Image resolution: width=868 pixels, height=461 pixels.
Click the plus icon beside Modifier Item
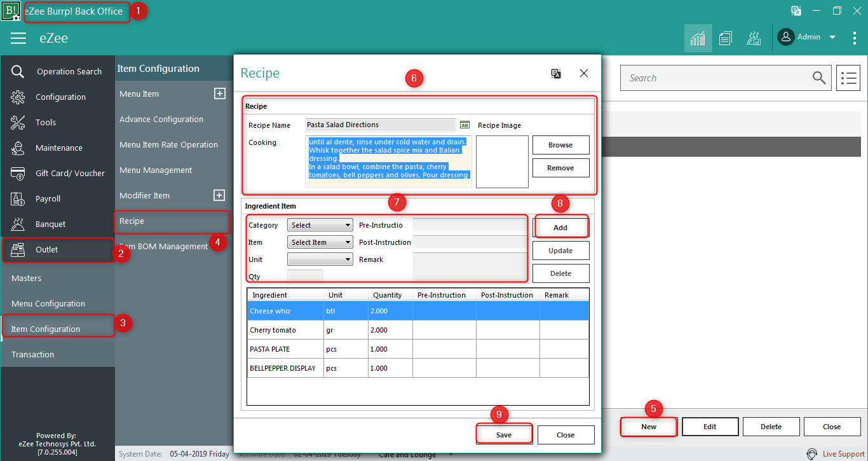(x=219, y=195)
